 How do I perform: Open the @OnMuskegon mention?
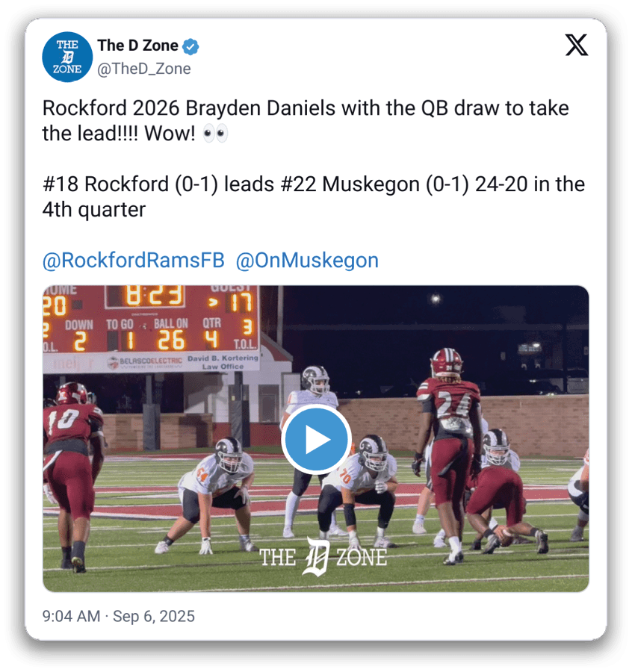coord(307,260)
